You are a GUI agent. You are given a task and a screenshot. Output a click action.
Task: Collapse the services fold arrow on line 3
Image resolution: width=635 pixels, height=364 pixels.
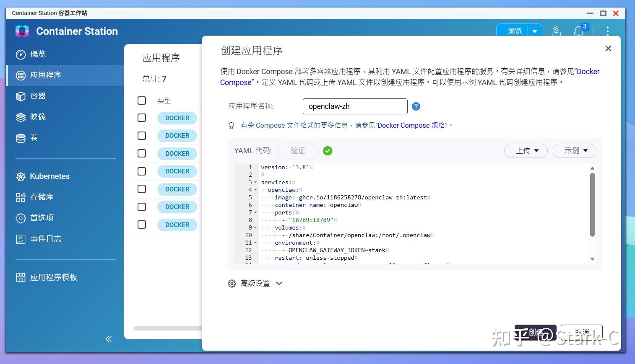(255, 183)
